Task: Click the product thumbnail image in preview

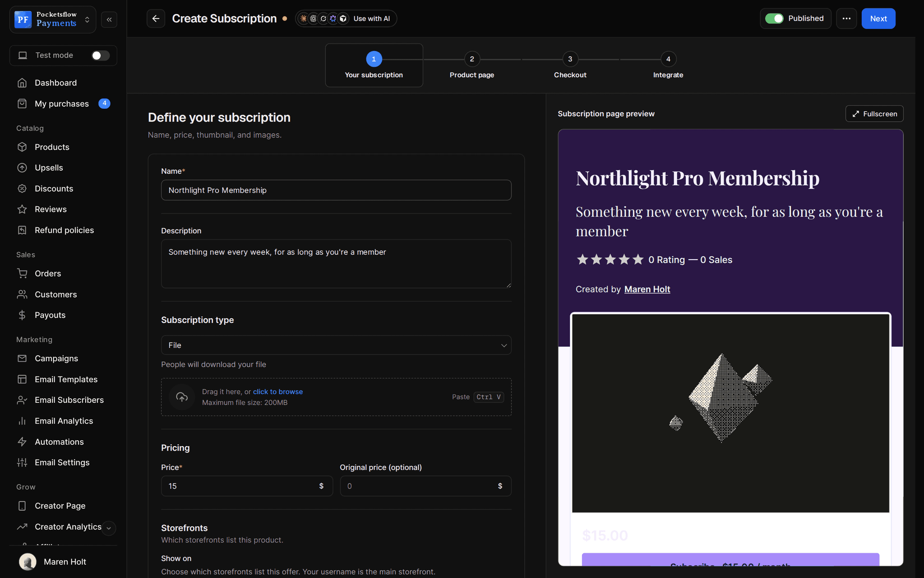Action: pyautogui.click(x=730, y=413)
